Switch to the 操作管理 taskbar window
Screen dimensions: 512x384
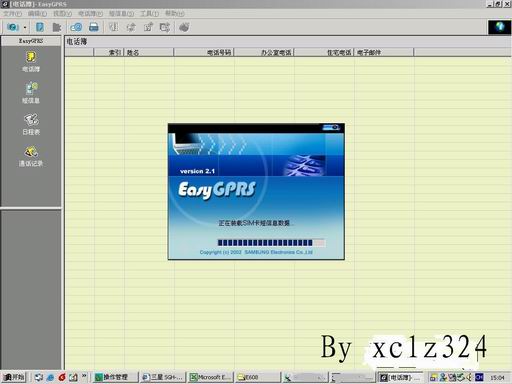coord(115,377)
